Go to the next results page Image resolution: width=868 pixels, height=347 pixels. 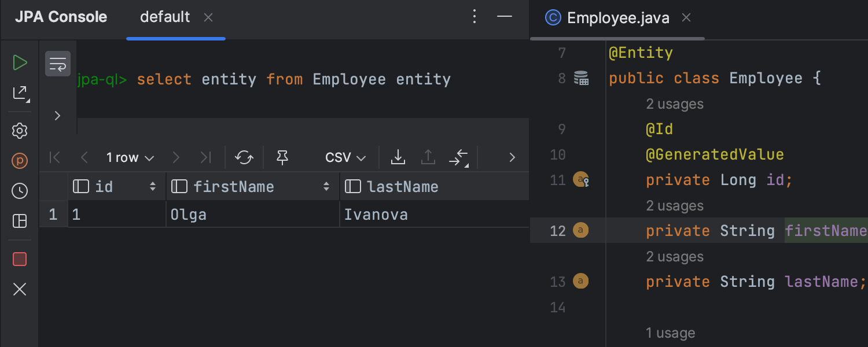click(x=176, y=157)
